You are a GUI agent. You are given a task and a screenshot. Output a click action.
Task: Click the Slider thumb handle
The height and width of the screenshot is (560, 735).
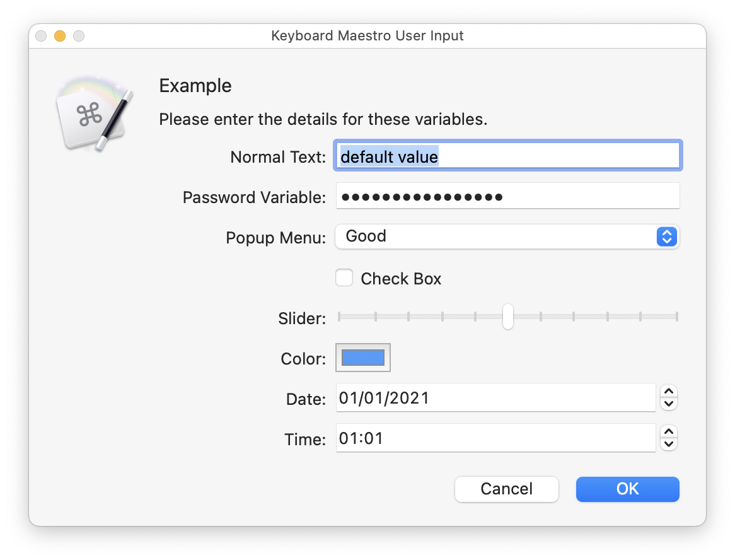pos(508,317)
